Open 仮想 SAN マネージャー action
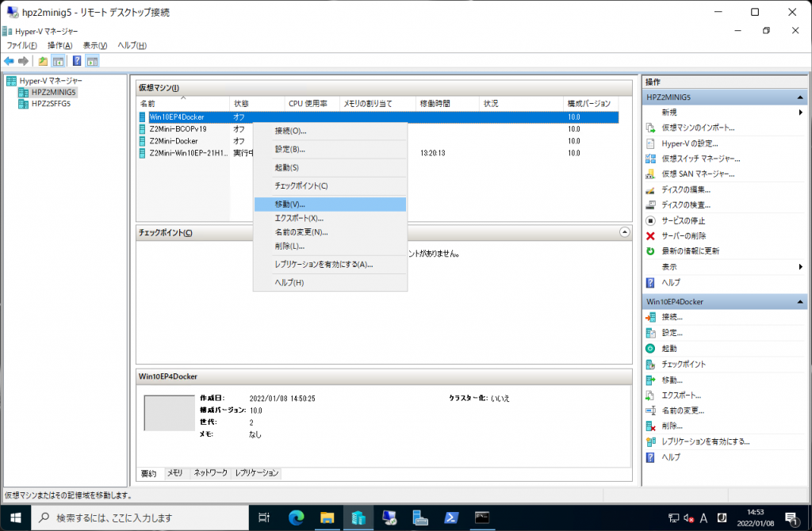812x531 pixels. tap(698, 174)
